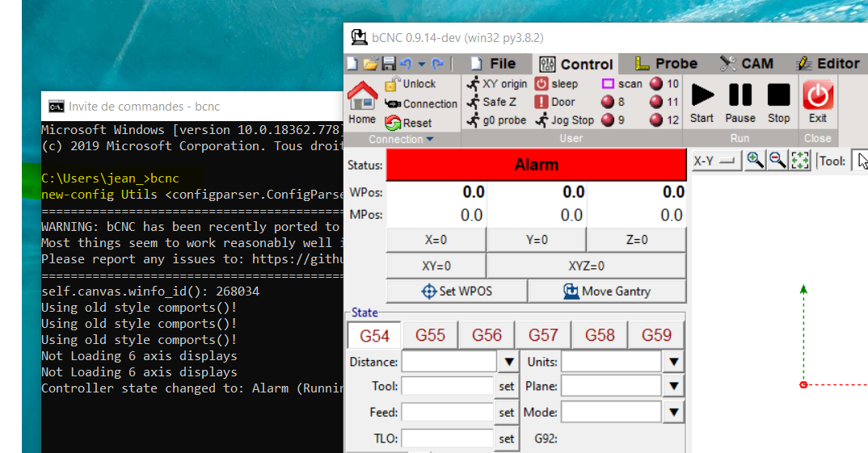Click the Redo arrow icon
868x453 pixels.
coord(437,64)
